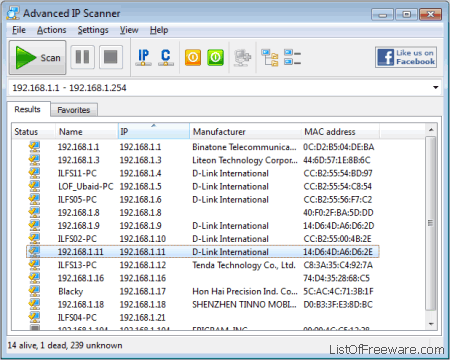450x360 pixels.
Task: Click Hon Hai Precision Ind. Co... cell
Action: coord(245,291)
